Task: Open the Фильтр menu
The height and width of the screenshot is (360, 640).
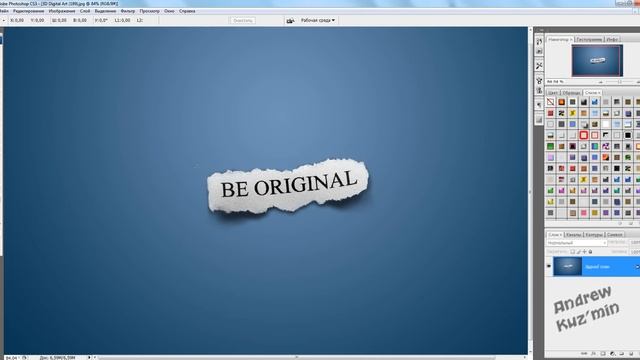Action: (x=128, y=11)
